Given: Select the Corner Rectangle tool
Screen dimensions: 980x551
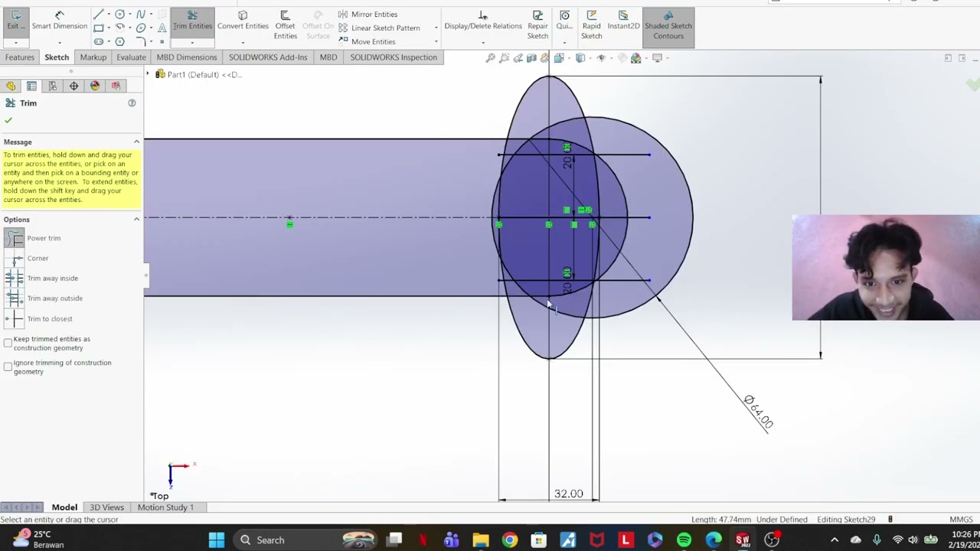Looking at the screenshot, I should (98, 28).
